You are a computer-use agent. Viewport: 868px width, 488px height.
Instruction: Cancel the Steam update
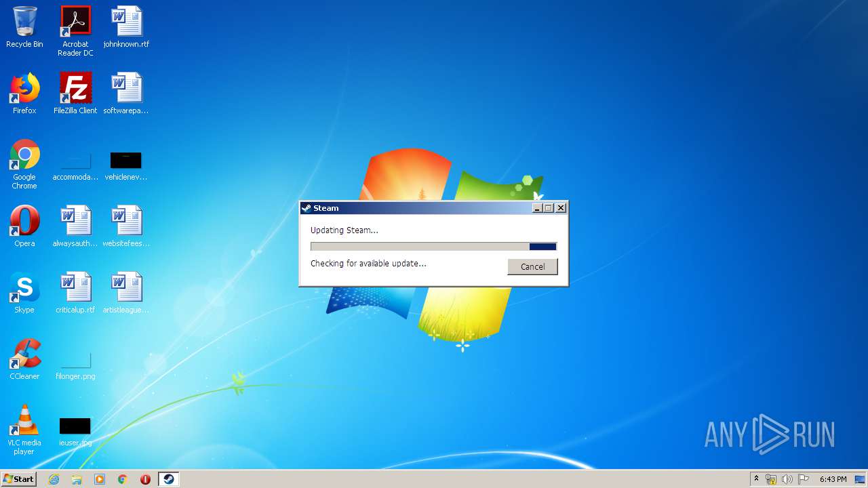point(532,266)
